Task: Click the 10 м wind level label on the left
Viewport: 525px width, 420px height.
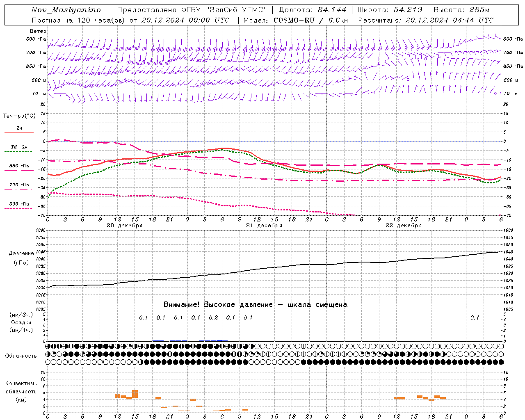Action: point(39,94)
